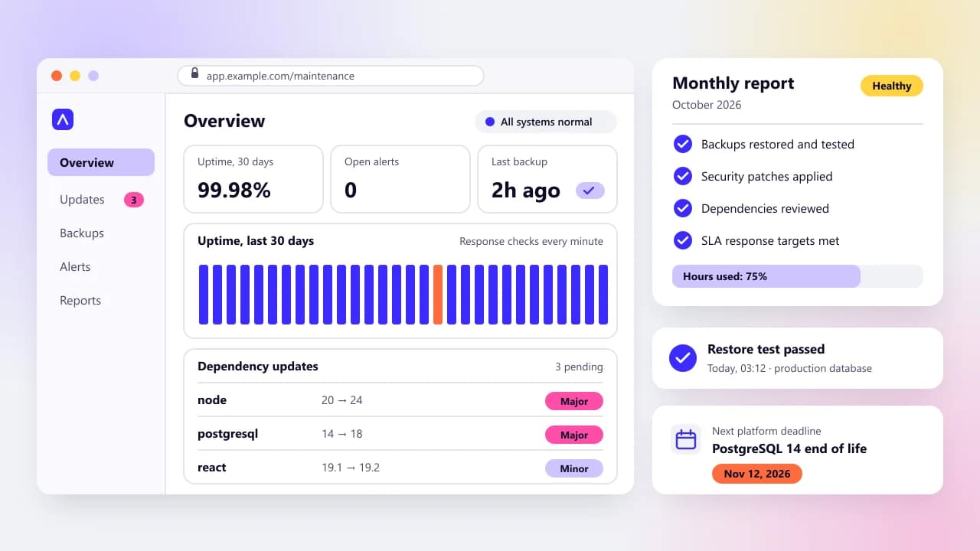Click the Monthly report heading
Image resolution: width=980 pixels, height=551 pixels.
[733, 83]
